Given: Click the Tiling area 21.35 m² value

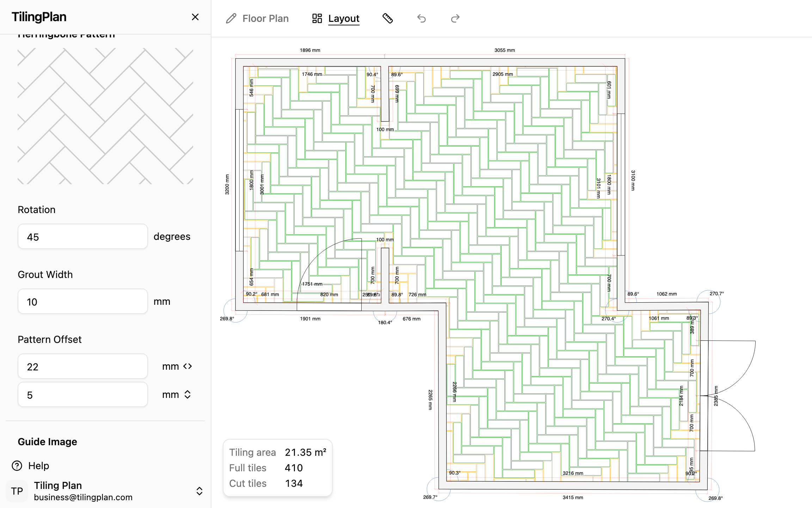Looking at the screenshot, I should pyautogui.click(x=306, y=452).
